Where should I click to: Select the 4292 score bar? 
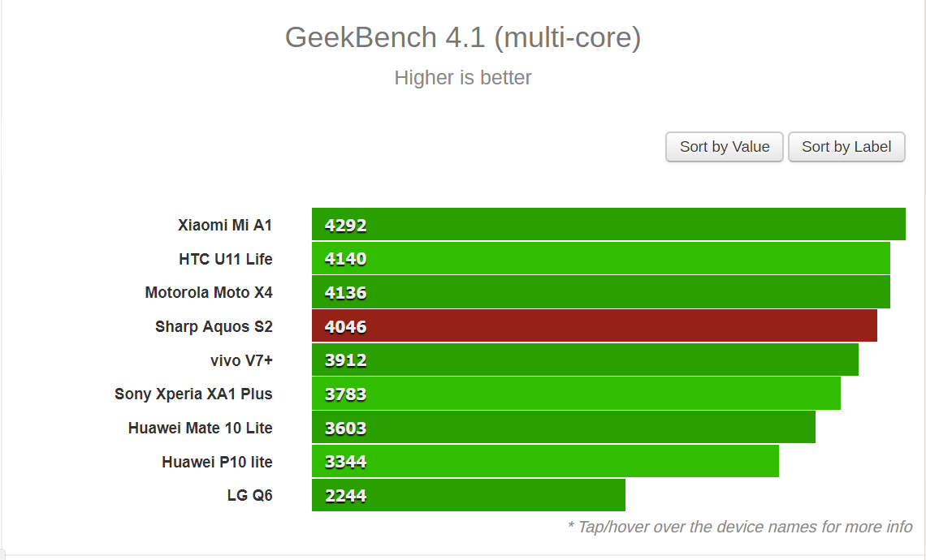pos(608,225)
